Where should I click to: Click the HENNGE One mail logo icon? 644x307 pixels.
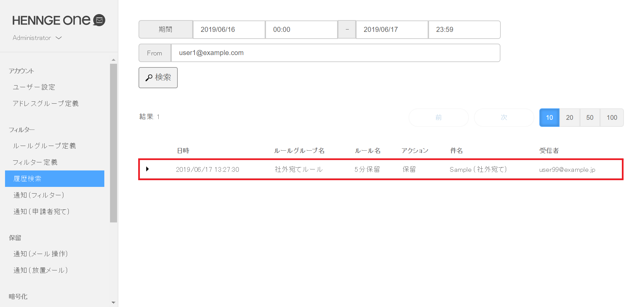click(99, 20)
